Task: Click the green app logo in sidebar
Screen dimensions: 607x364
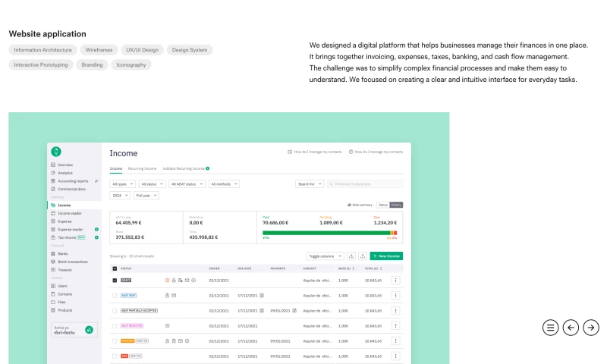Action: 56,151
